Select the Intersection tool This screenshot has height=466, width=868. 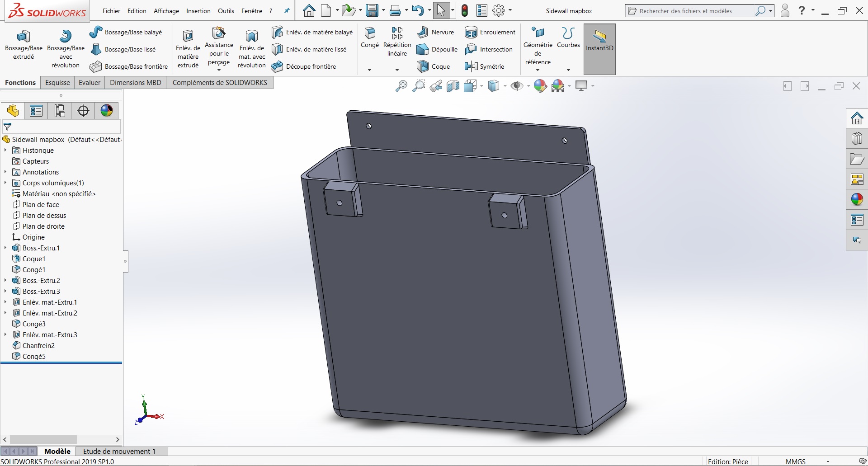coord(489,49)
